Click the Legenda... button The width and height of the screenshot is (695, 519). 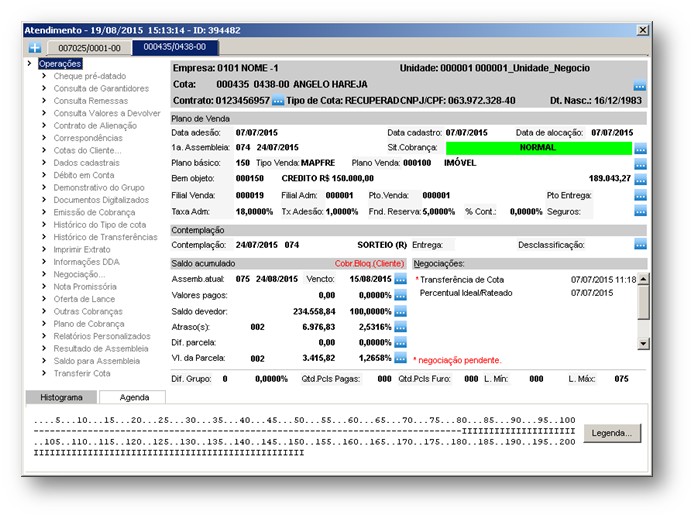tap(612, 433)
